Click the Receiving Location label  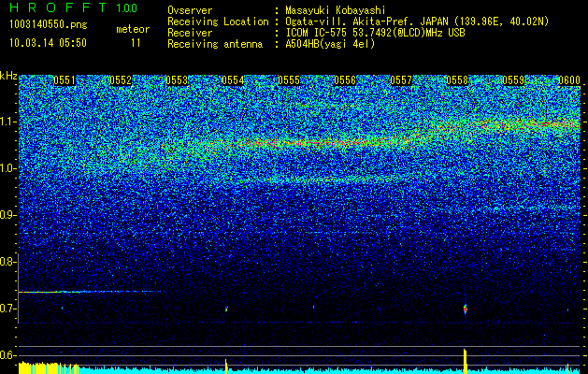coord(218,22)
